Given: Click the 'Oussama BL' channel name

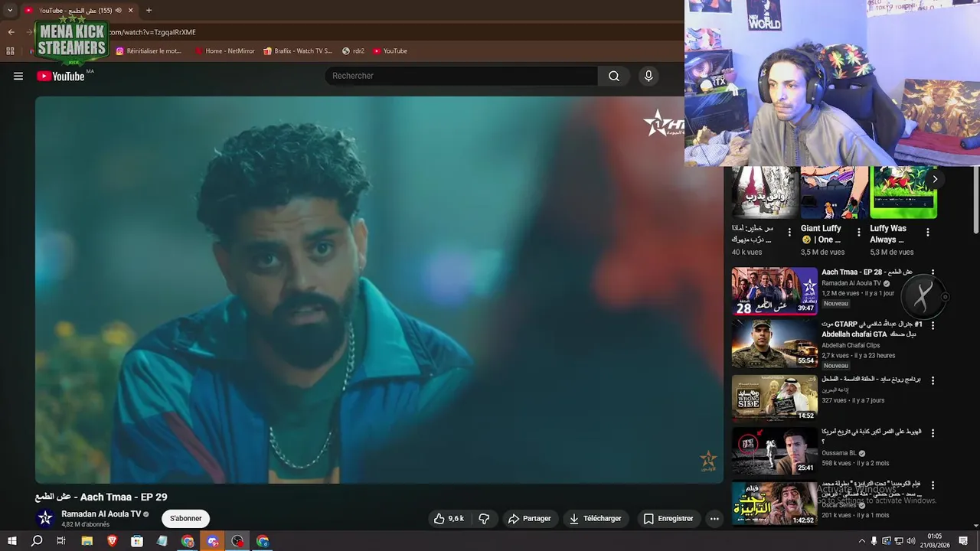Looking at the screenshot, I should click(x=839, y=453).
